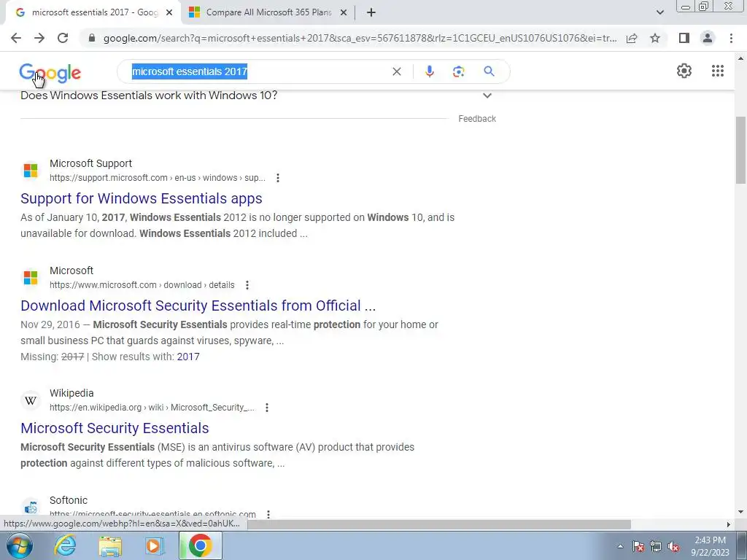Open 'Download Microsoft Security Essentials from Official' link
This screenshot has height=560, width=747.
tap(198, 306)
